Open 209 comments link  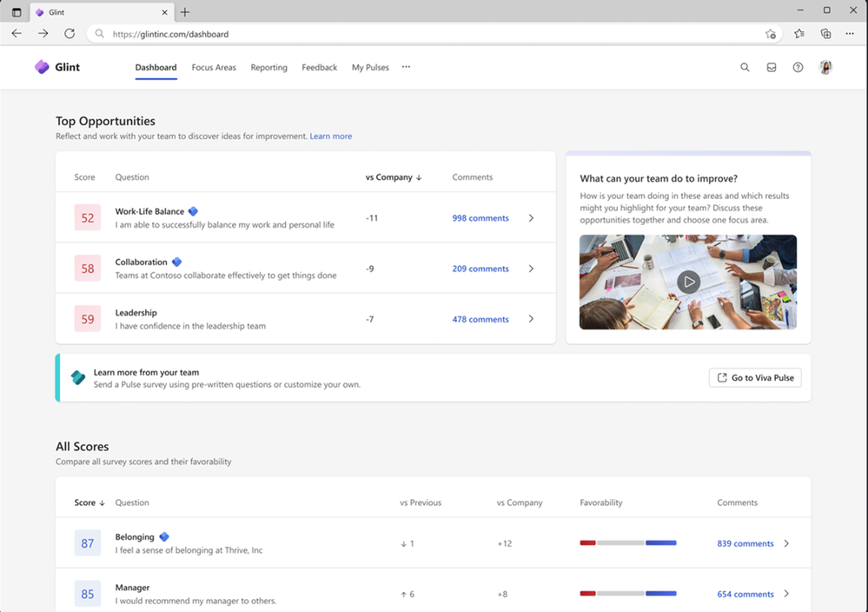[x=480, y=269]
